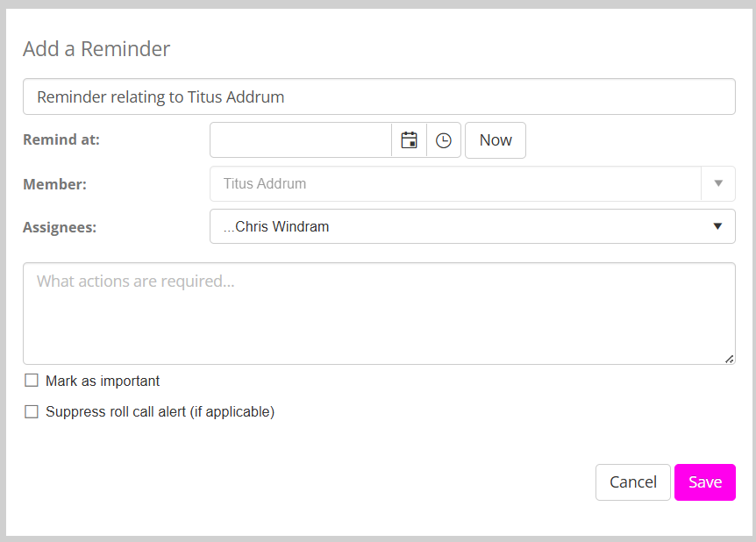Image resolution: width=756 pixels, height=542 pixels.
Task: Click the Member field showing Titus Addrum
Action: (456, 183)
